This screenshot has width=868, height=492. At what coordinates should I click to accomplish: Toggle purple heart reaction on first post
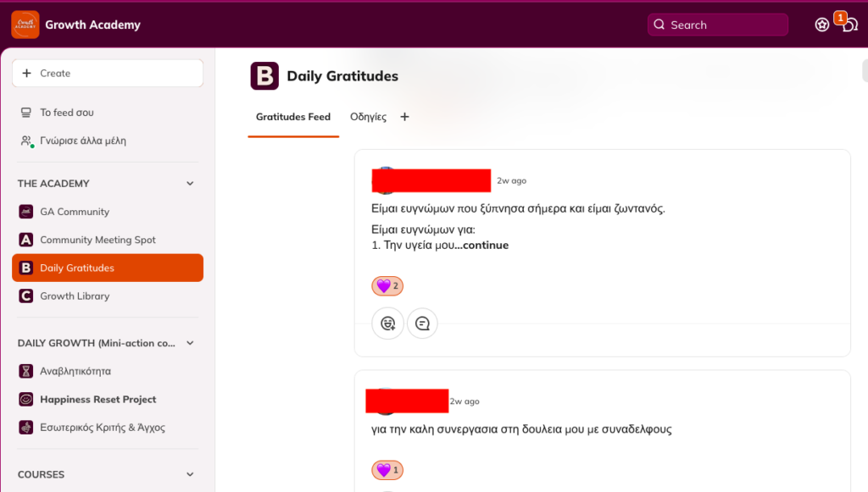tap(387, 286)
